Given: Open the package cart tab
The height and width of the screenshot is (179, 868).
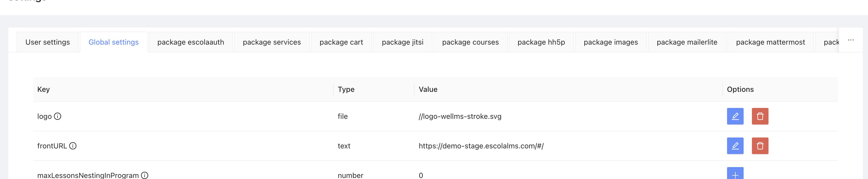Looking at the screenshot, I should [341, 42].
